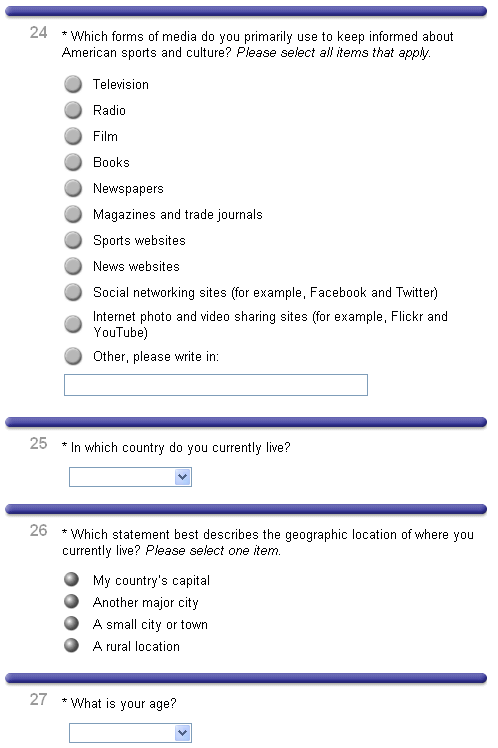Select Internet photo and video sharing sites
The height and width of the screenshot is (748, 498).
coord(73,324)
